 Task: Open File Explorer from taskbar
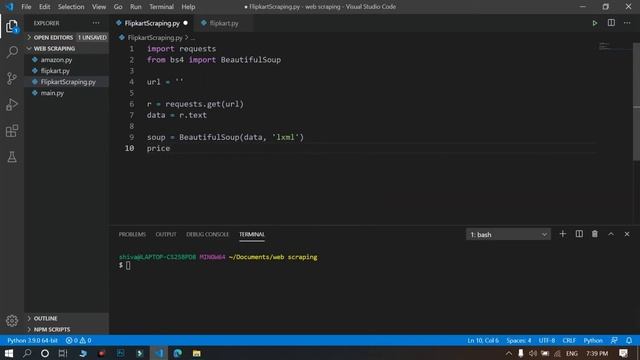pos(197,353)
